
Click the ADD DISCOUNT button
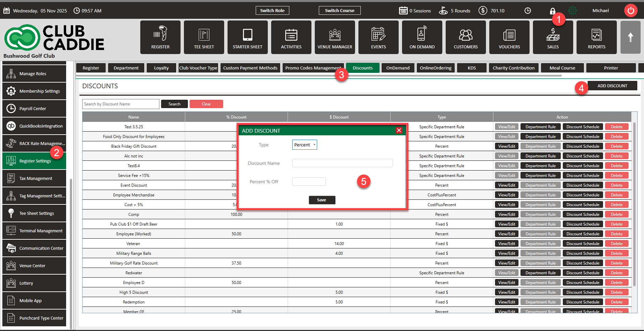coord(612,86)
